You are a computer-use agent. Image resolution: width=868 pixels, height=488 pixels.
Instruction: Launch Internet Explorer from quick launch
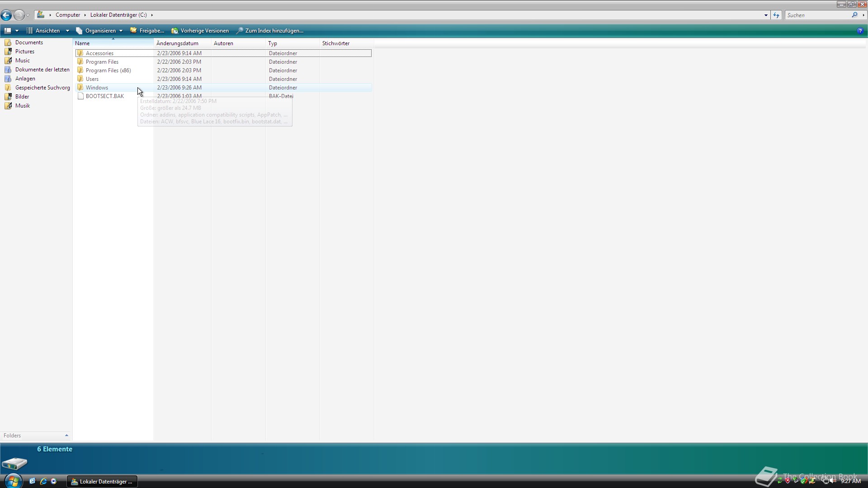pyautogui.click(x=43, y=481)
